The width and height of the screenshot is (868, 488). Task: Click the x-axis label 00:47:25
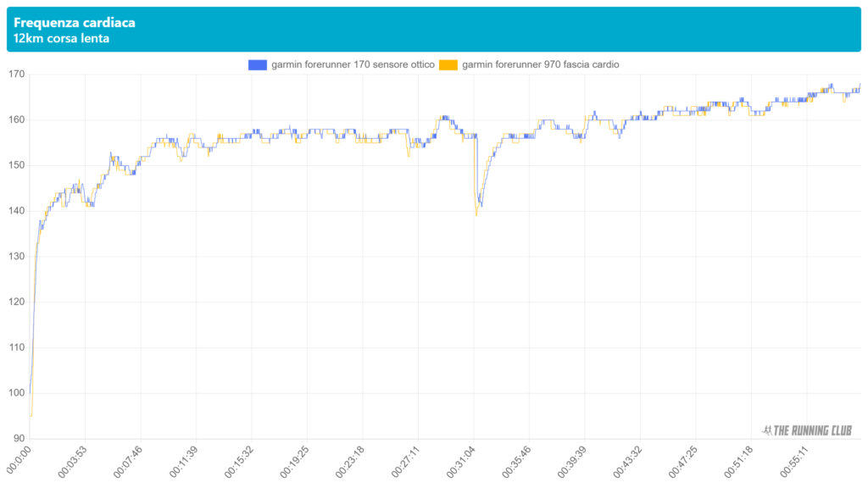683,462
